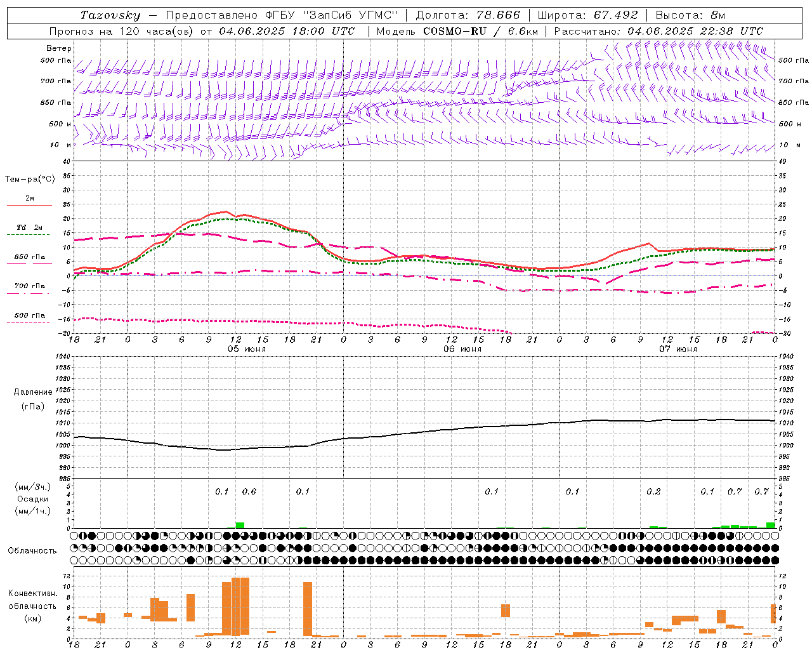812x650 pixels.
Task: Click the 0.6 precipitation amount value
Action: pos(249,491)
